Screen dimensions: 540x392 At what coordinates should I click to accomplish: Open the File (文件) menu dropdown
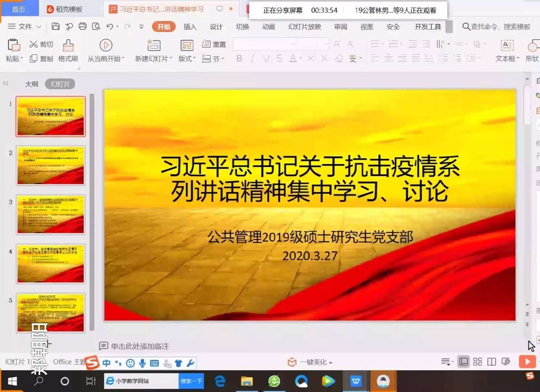click(25, 26)
